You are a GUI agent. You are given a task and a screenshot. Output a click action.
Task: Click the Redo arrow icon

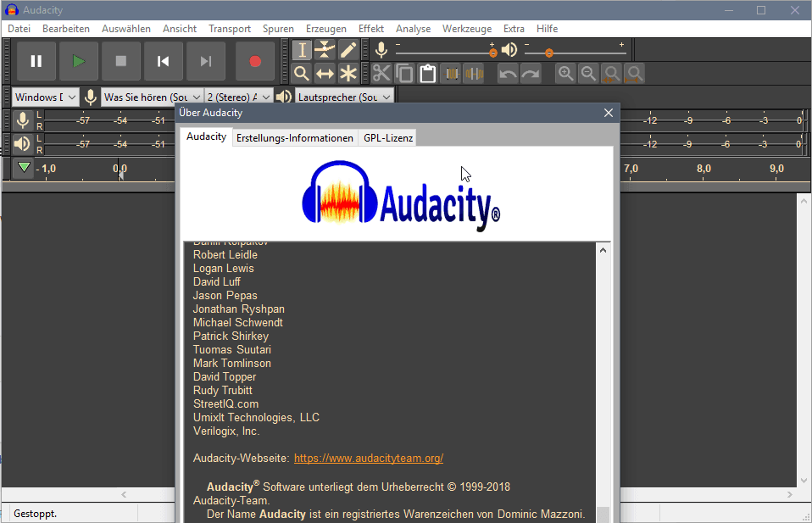(531, 74)
